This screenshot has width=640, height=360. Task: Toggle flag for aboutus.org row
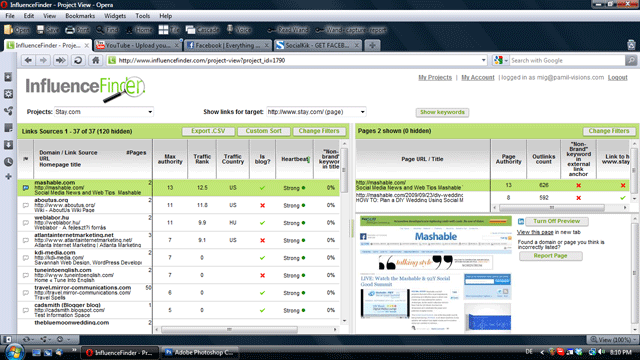26,205
